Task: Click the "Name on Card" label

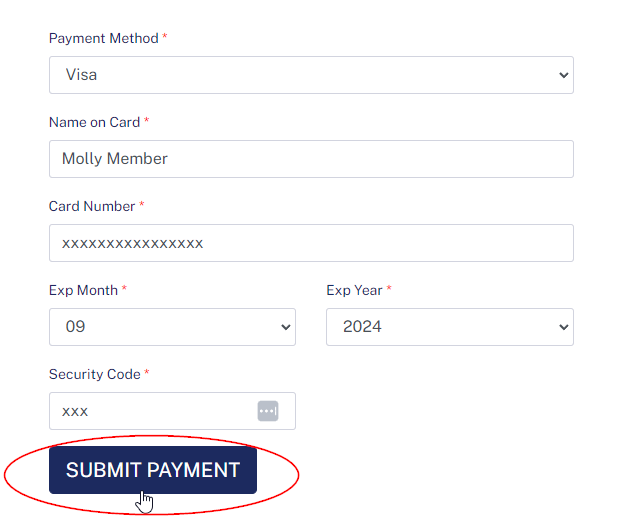Action: (x=94, y=122)
